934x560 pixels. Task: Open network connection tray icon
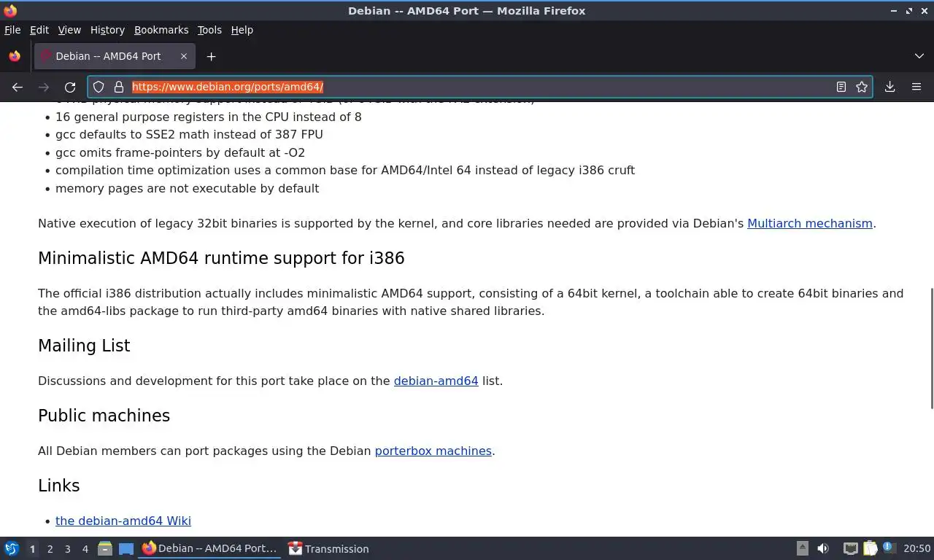[850, 548]
